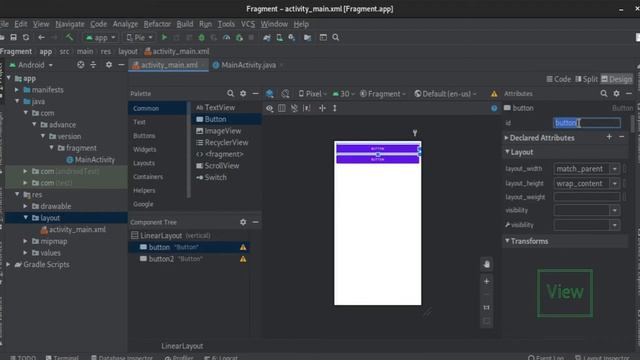Click the project panel scroll-from-source target icon

(x=81, y=65)
